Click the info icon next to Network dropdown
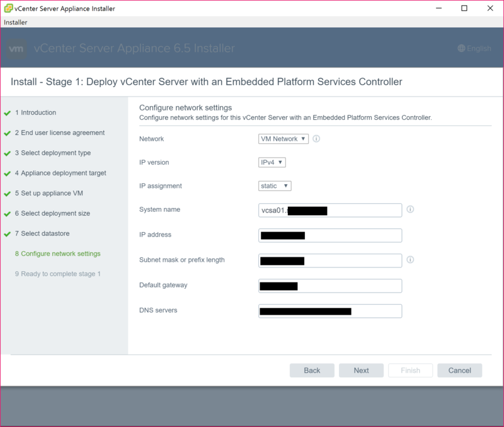Viewport: 504px width, 427px height. pos(316,139)
